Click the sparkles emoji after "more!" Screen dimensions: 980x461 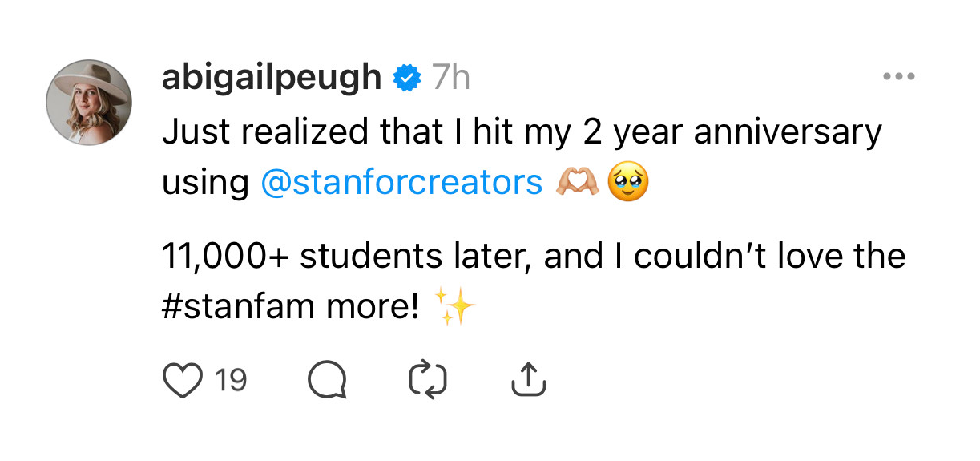454,307
